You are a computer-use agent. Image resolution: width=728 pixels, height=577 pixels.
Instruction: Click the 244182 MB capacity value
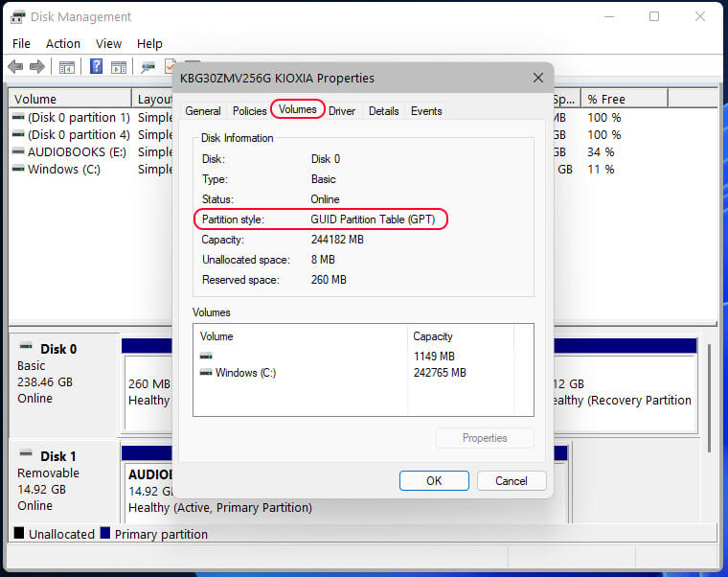(337, 240)
